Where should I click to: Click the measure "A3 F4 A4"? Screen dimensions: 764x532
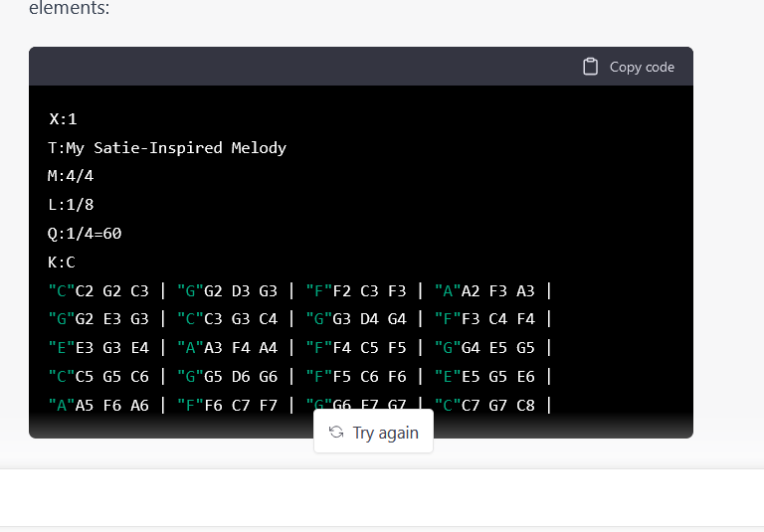click(x=240, y=348)
